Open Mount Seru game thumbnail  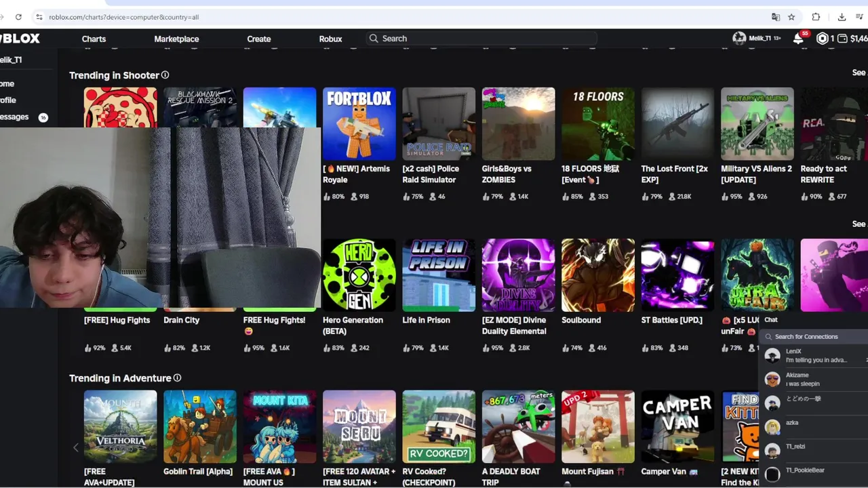click(359, 426)
